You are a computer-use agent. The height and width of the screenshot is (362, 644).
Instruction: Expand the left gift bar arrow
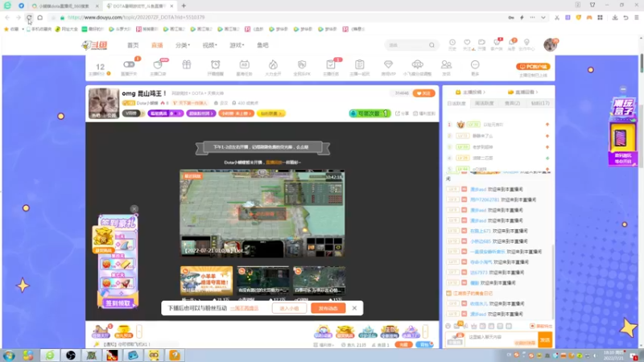click(138, 331)
